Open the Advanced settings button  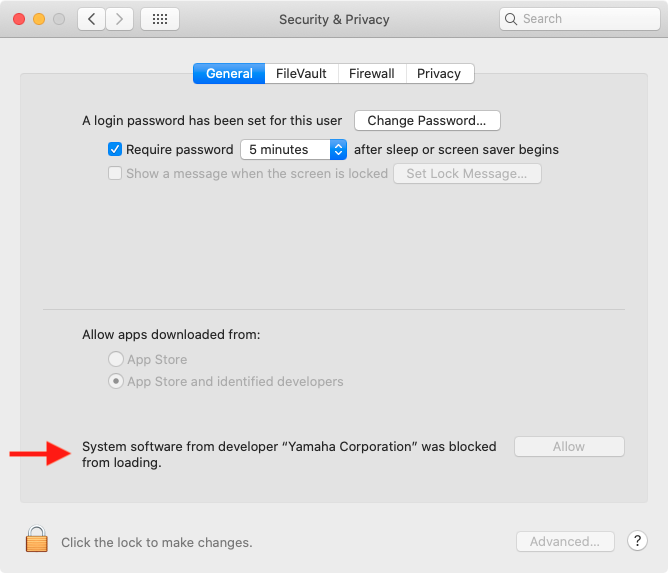pyautogui.click(x=565, y=541)
